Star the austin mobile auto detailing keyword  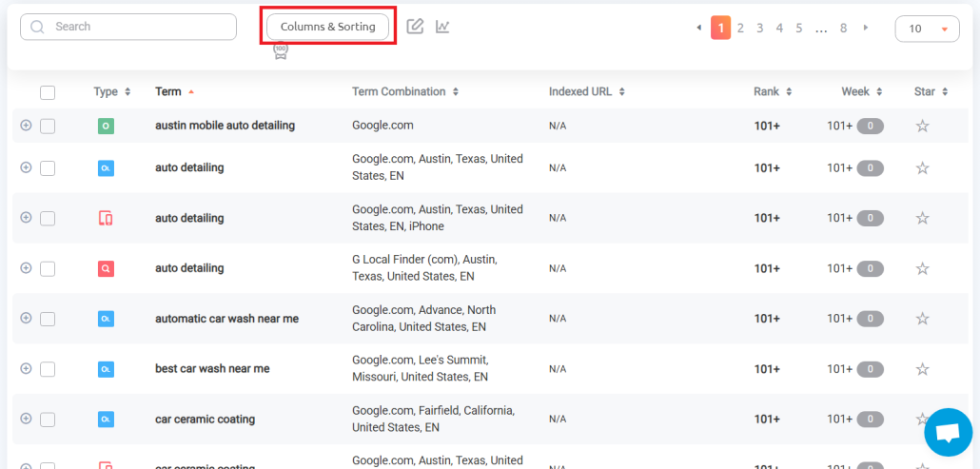(x=923, y=127)
